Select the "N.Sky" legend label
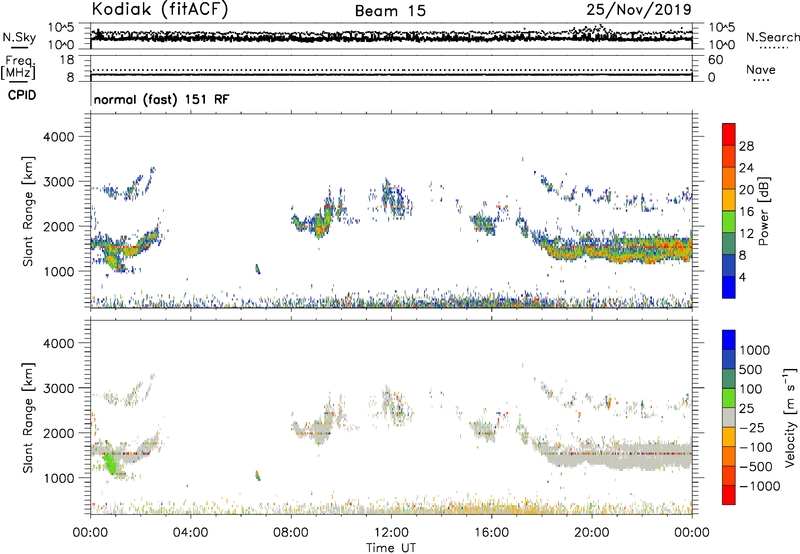This screenshot has width=800, height=554. click(19, 38)
